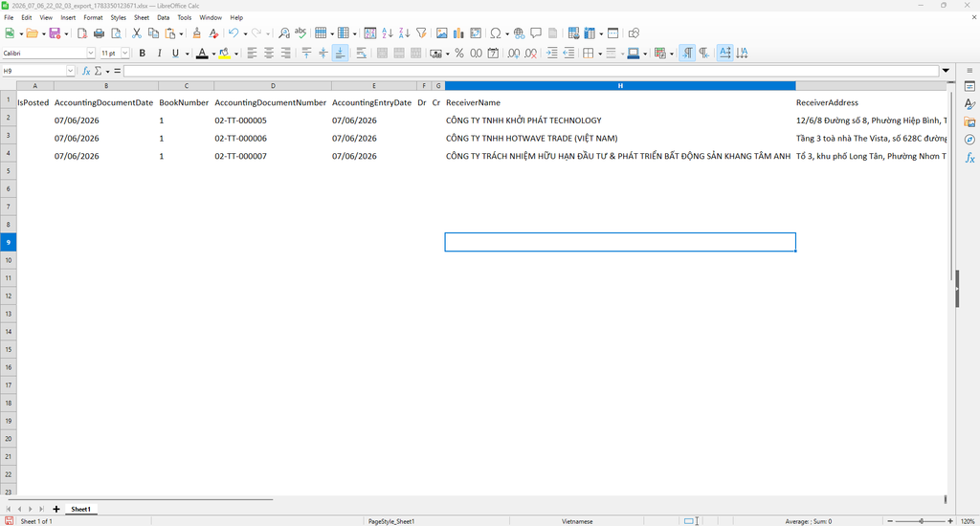Click the Save document icon
Screen dimensions: 980x526
[55, 33]
